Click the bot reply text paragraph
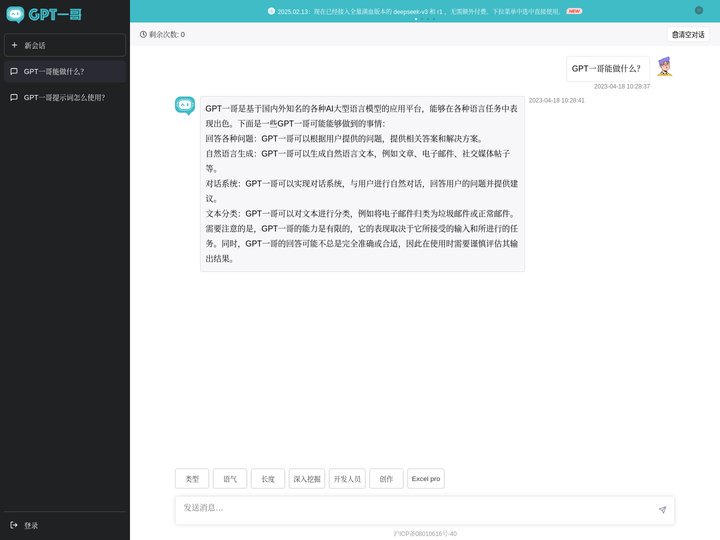 [362, 184]
